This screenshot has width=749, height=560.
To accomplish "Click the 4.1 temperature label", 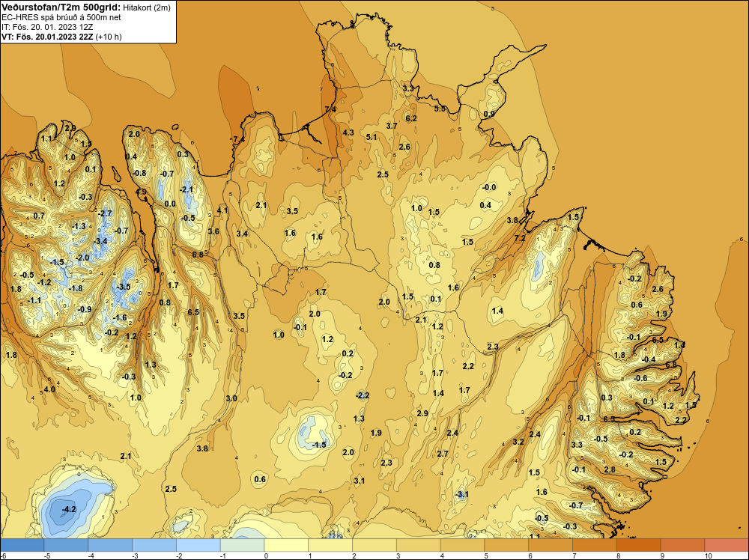I will tap(222, 210).
